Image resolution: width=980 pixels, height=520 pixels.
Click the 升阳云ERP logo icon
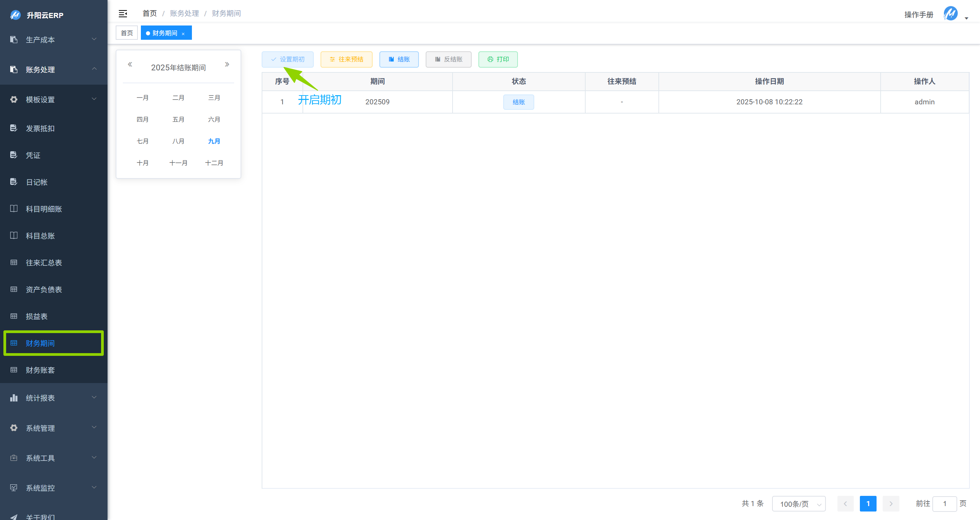point(15,15)
